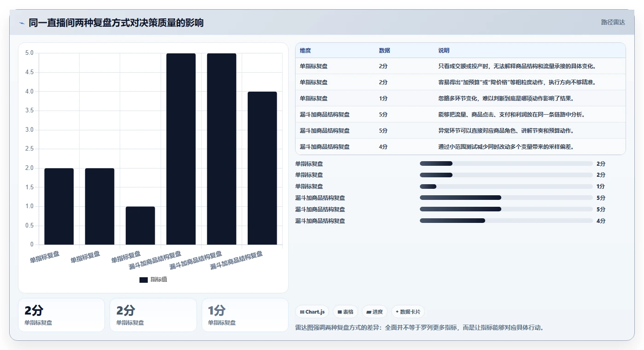Select the row starting 忽略多环节变化
The image size is (644, 350).
(x=460, y=99)
